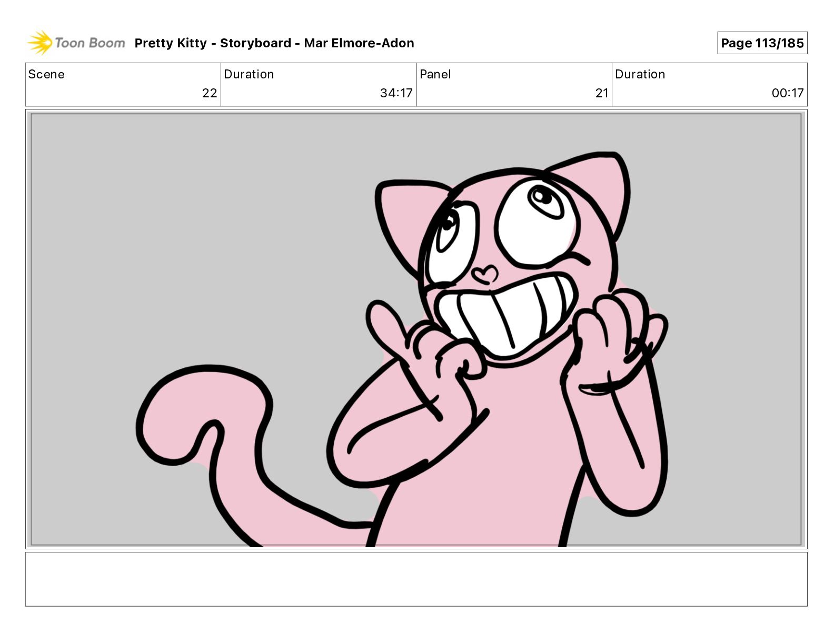Viewport: 834px width, 644px height.
Task: Click the Toon Boom logo
Action: coord(76,43)
